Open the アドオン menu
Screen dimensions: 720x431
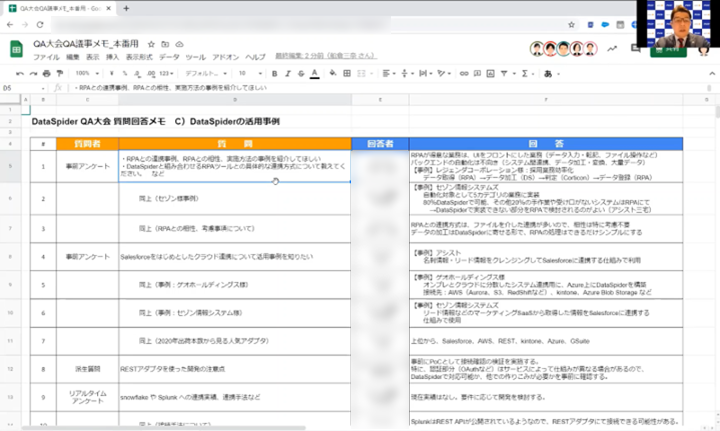(225, 57)
